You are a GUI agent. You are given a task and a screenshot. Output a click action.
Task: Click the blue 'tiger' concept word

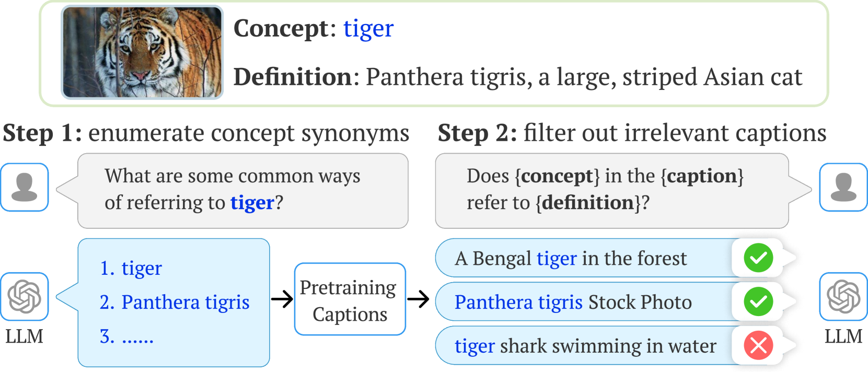368,28
